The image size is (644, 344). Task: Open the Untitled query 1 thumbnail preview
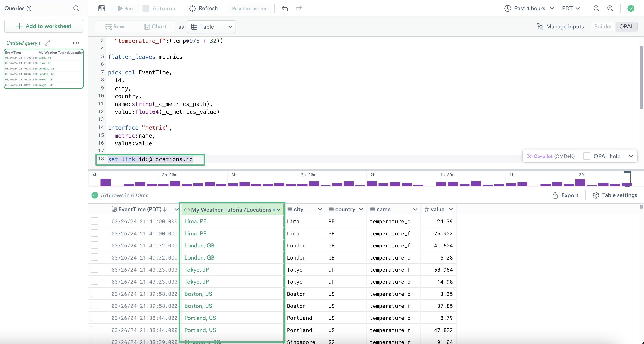[x=44, y=69]
